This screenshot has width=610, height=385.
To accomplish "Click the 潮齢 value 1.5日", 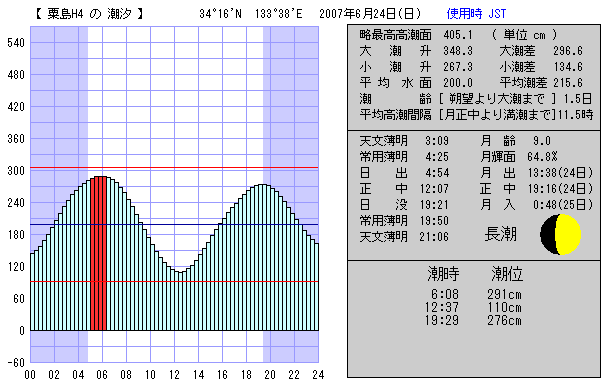I will (578, 99).
